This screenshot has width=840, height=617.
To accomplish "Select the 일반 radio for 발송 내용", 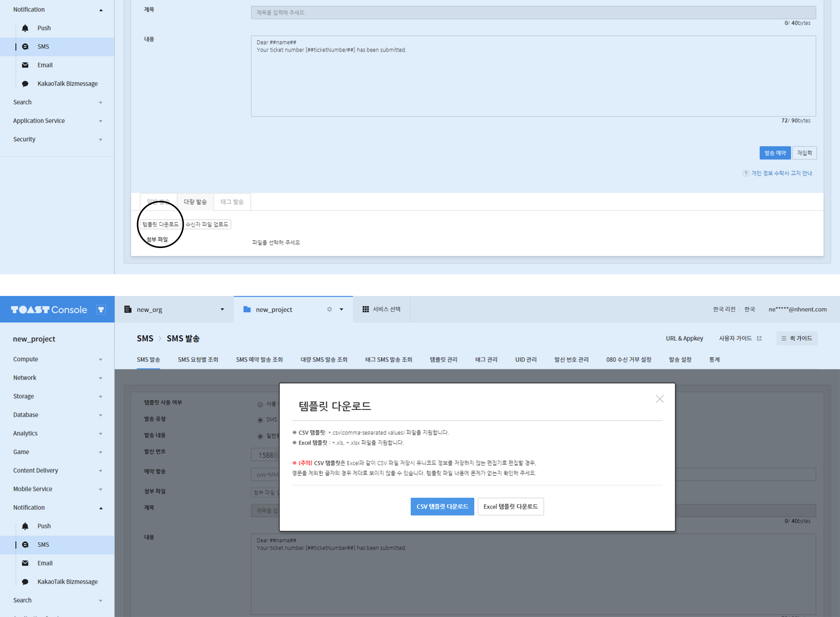I will 260,436.
